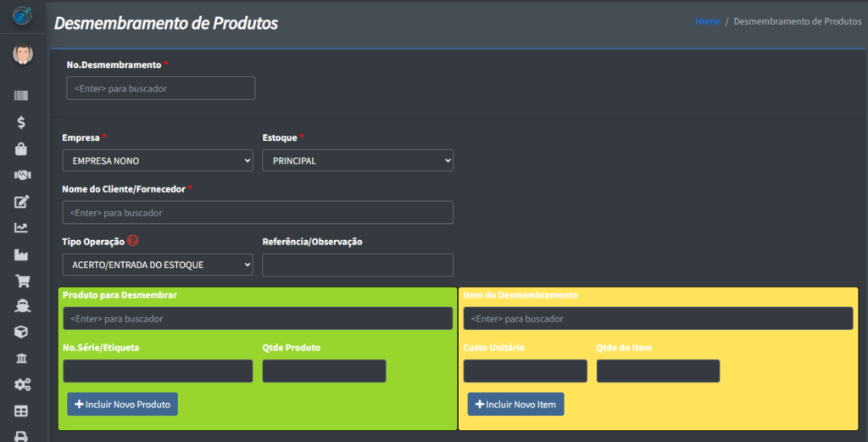
Task: Open the handshake icon menu
Action: coord(21,175)
